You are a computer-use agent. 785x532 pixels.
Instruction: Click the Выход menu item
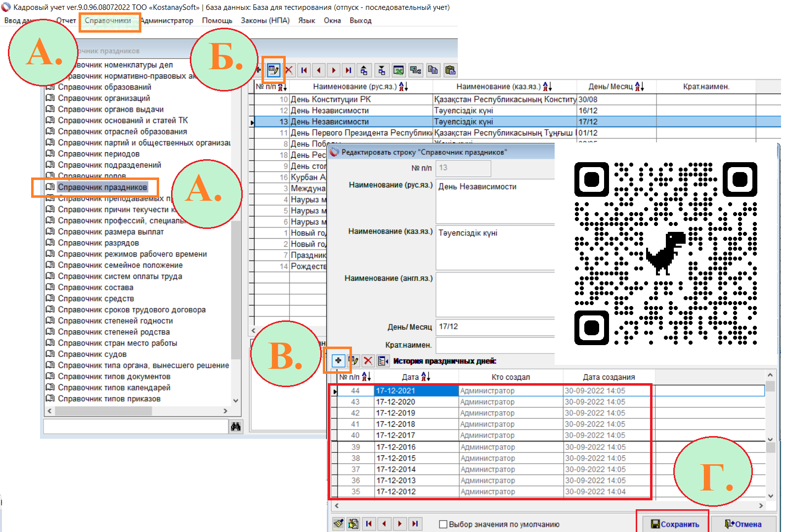pos(360,20)
